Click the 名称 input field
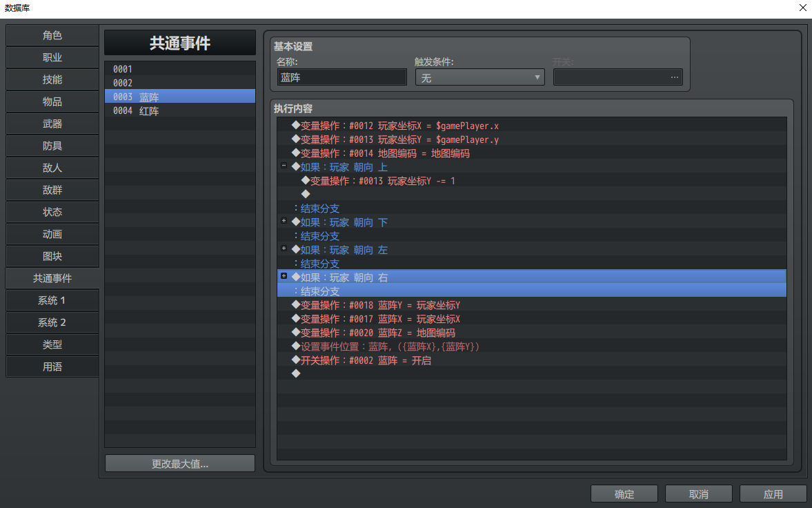 341,77
